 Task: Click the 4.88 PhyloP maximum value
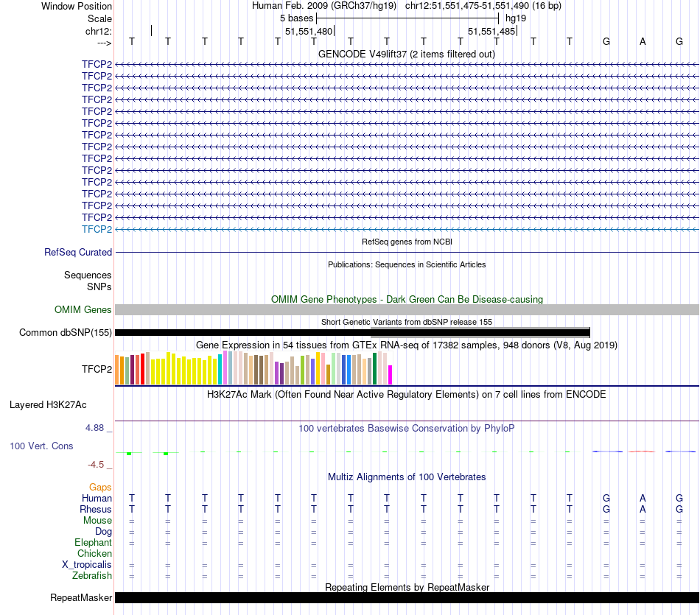tap(94, 428)
